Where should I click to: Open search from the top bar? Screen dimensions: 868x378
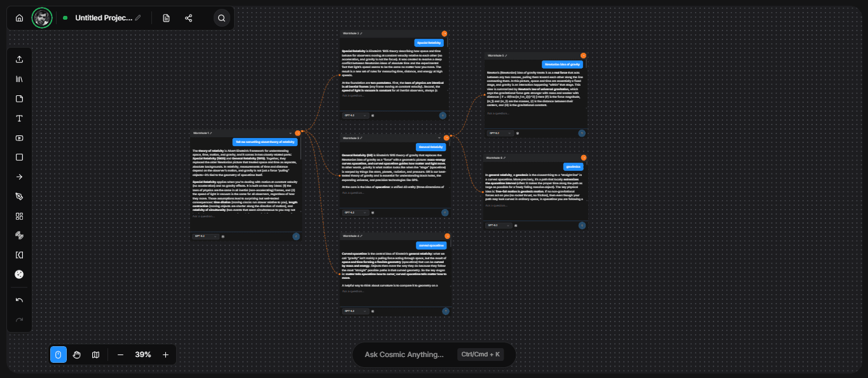[x=221, y=18]
